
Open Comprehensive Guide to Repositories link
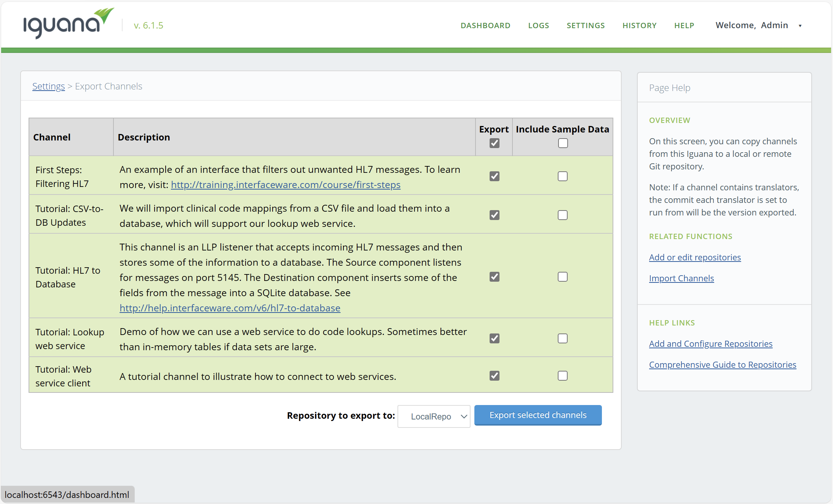coord(722,365)
